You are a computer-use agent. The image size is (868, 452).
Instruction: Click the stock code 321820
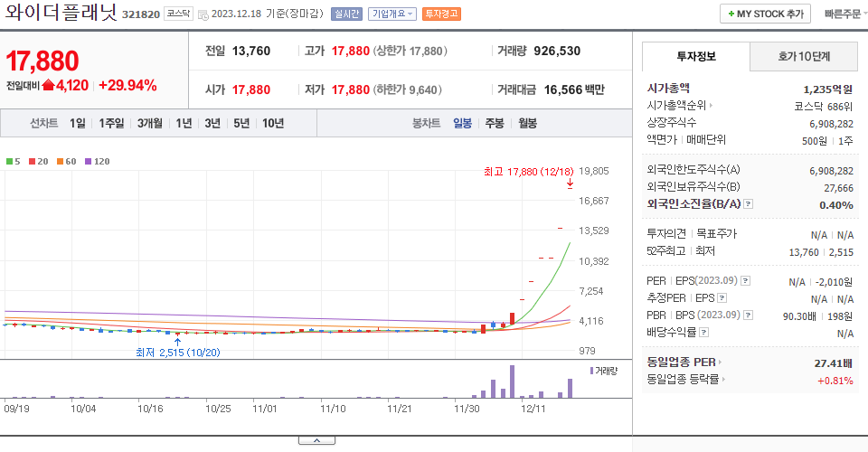(x=141, y=14)
